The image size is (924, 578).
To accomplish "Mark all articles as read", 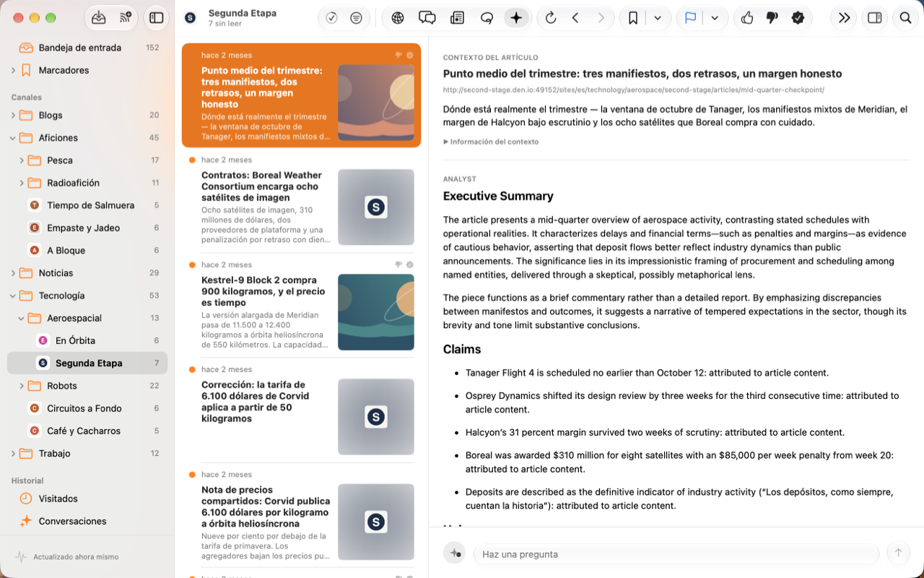I will (331, 18).
